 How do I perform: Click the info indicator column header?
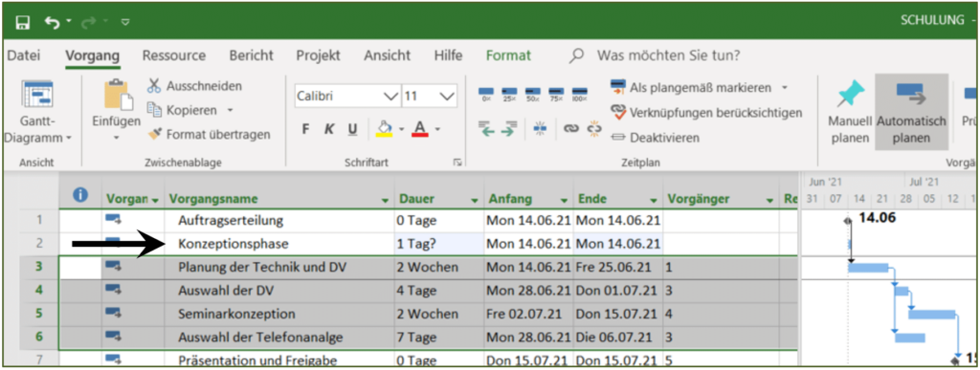(x=80, y=195)
